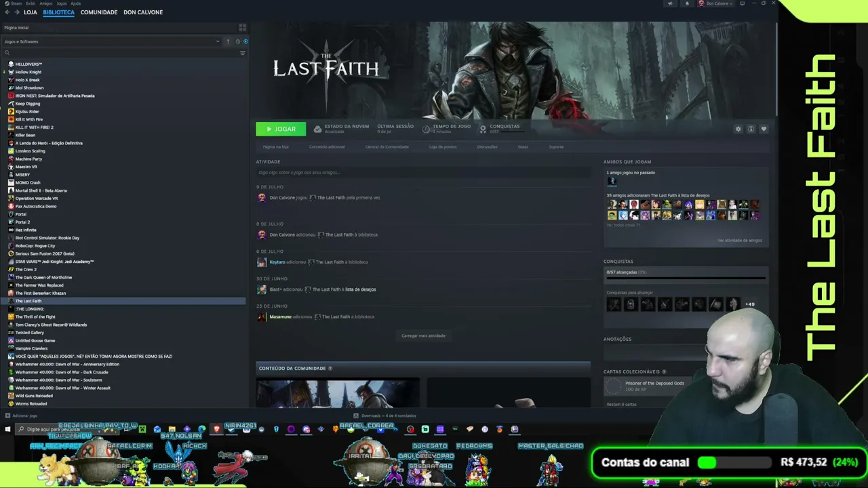
Task: Select HELLDIVERS in the game list
Action: [28, 64]
